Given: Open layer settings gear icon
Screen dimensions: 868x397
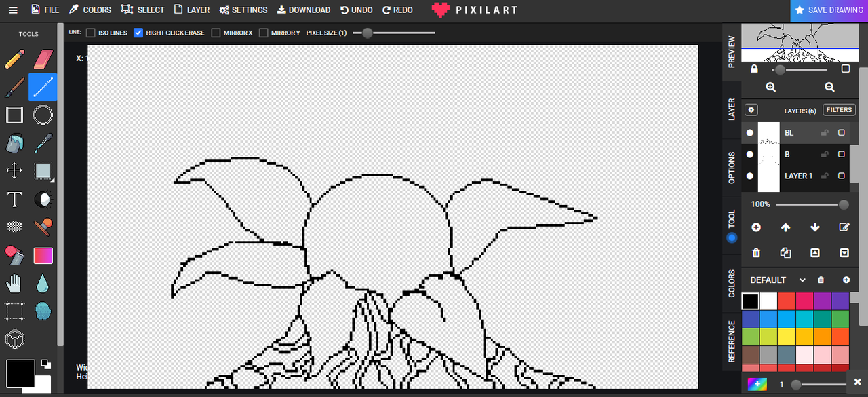Looking at the screenshot, I should point(751,110).
